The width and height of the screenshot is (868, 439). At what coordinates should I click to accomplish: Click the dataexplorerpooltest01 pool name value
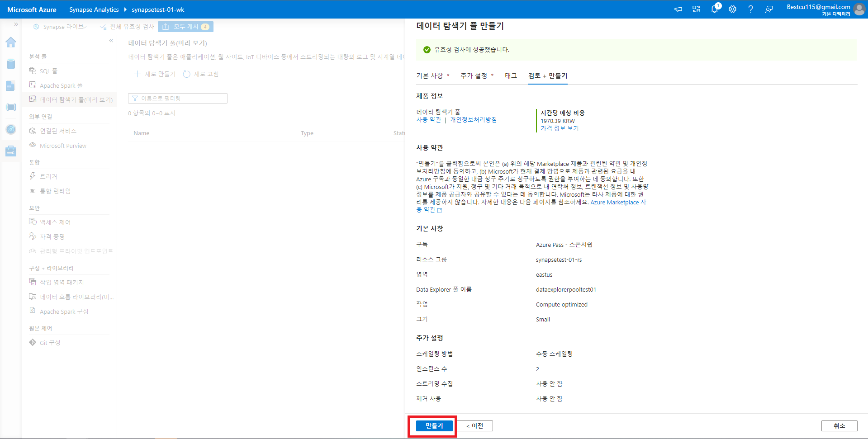(x=566, y=290)
